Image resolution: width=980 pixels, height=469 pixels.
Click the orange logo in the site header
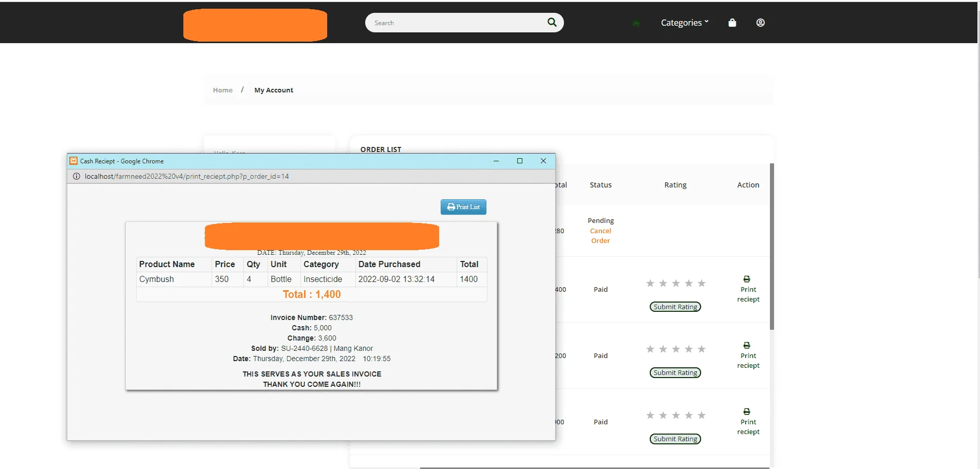pyautogui.click(x=255, y=25)
